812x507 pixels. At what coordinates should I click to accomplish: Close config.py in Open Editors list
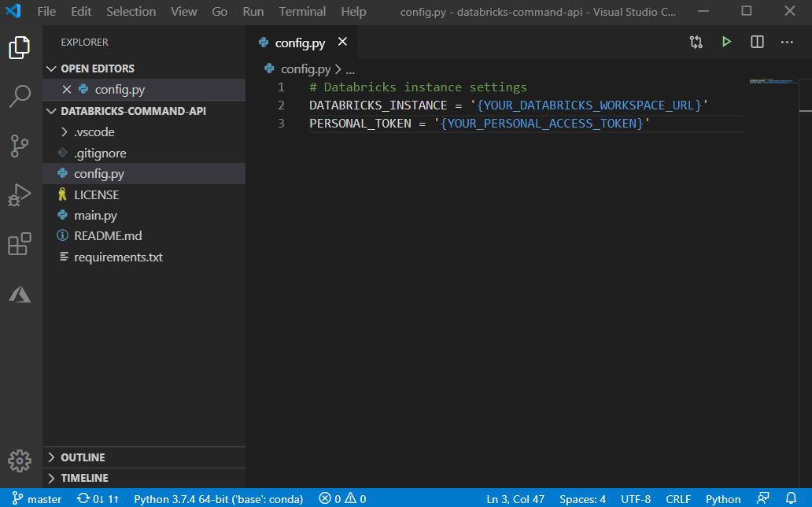tap(66, 89)
